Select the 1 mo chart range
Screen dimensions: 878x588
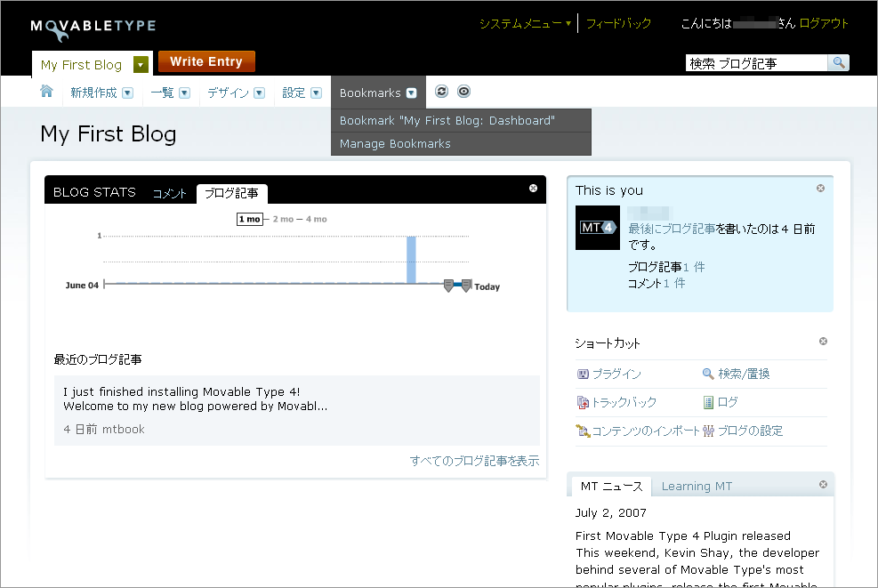pyautogui.click(x=250, y=219)
